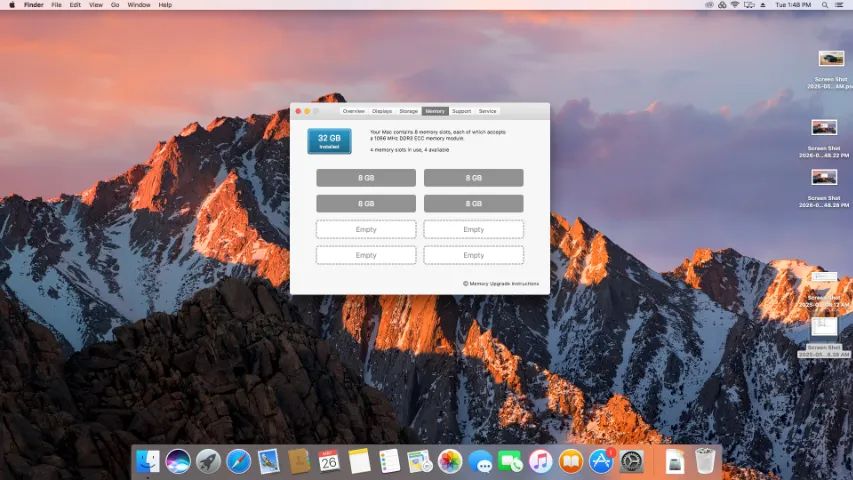
Task: Switch to the Storage tab
Action: coord(409,111)
